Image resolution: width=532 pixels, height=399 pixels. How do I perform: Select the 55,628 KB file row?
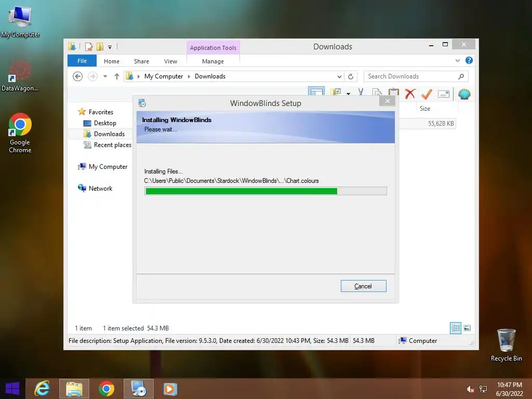click(x=428, y=124)
